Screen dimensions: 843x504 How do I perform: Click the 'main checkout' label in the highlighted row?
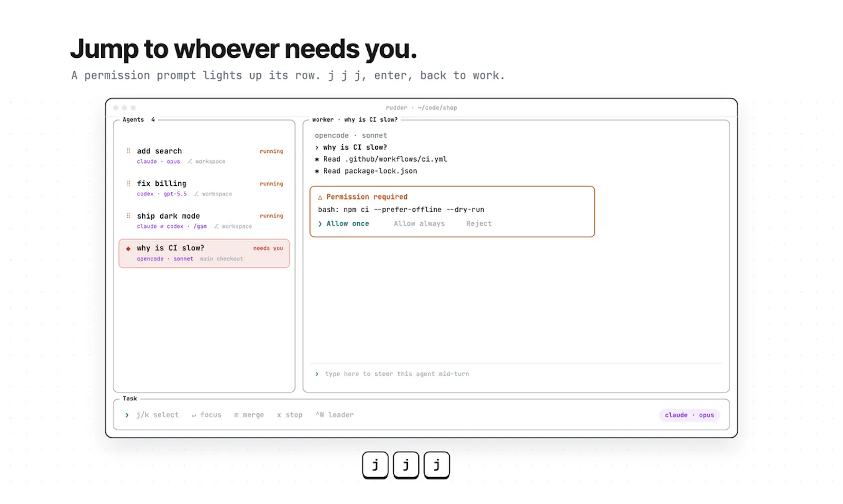(x=221, y=259)
